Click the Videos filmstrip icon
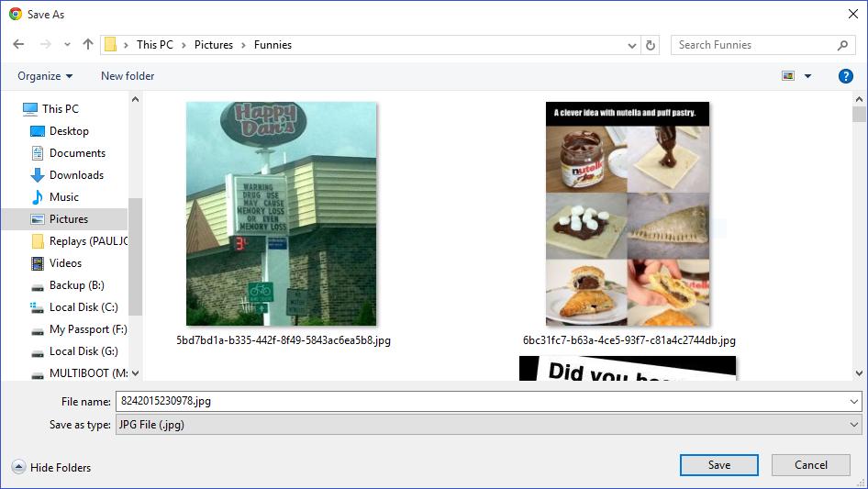868x489 pixels. pyautogui.click(x=37, y=263)
